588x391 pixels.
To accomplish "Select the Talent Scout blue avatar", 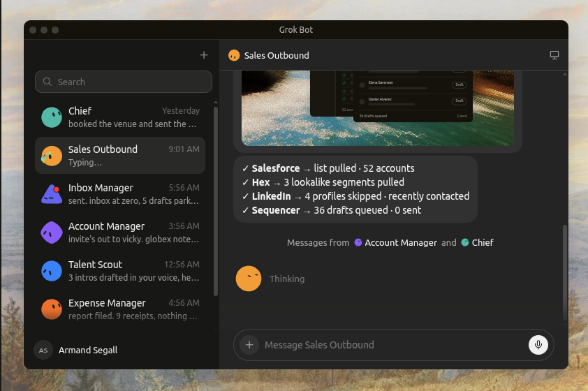I will click(52, 271).
